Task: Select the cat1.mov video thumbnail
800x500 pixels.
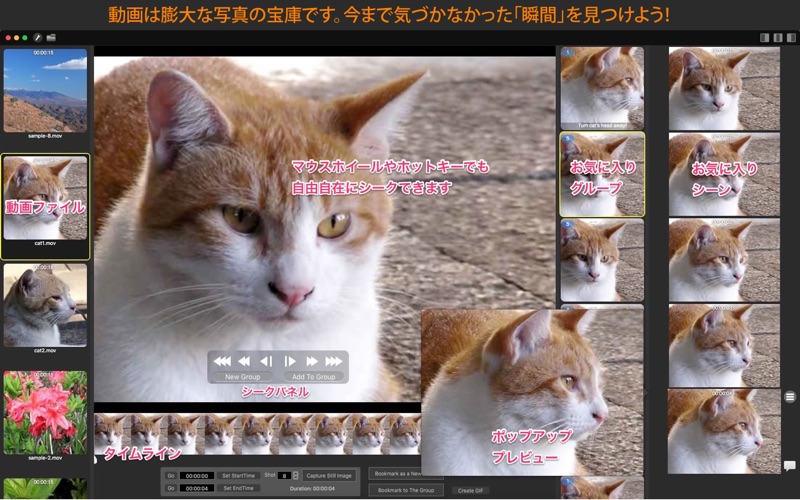Action: [45, 198]
